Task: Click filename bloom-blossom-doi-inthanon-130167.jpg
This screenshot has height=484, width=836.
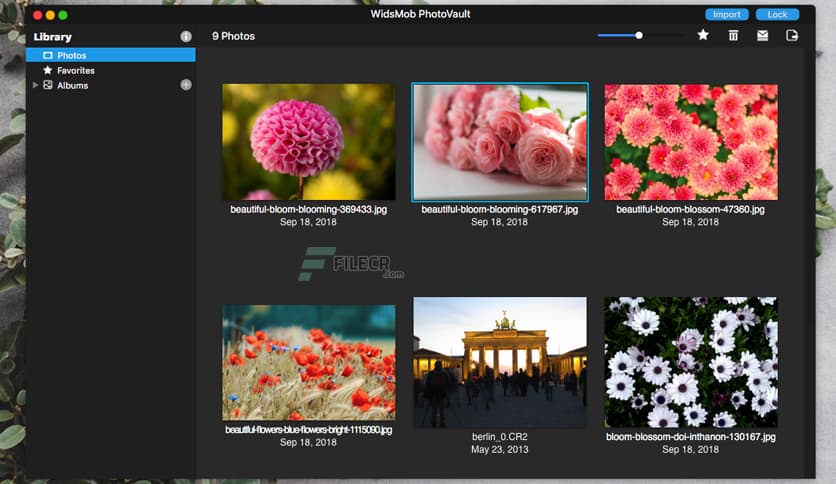Action: click(x=690, y=437)
